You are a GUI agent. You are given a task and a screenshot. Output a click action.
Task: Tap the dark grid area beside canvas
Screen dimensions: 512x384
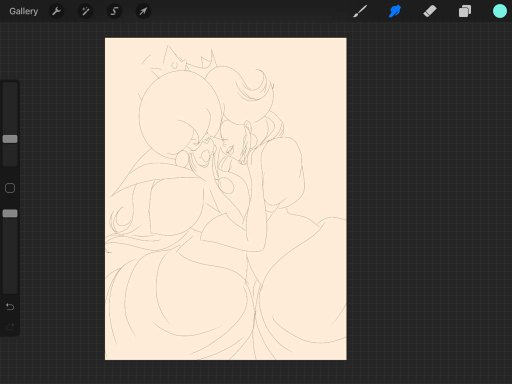coord(427,200)
